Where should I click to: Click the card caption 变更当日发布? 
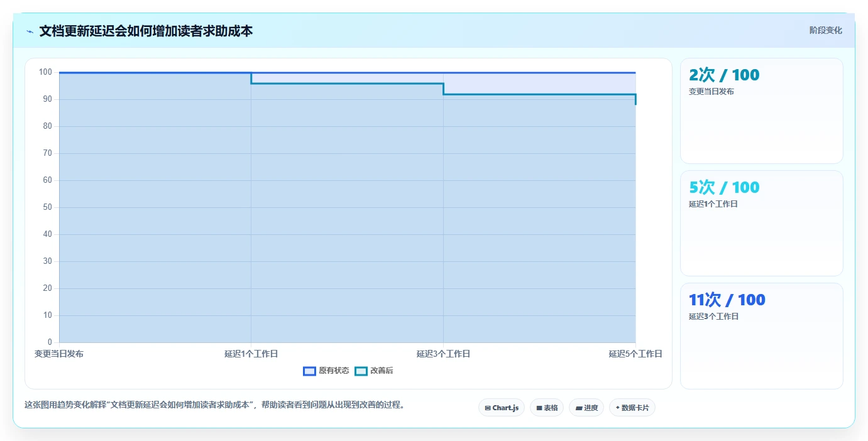pos(711,91)
